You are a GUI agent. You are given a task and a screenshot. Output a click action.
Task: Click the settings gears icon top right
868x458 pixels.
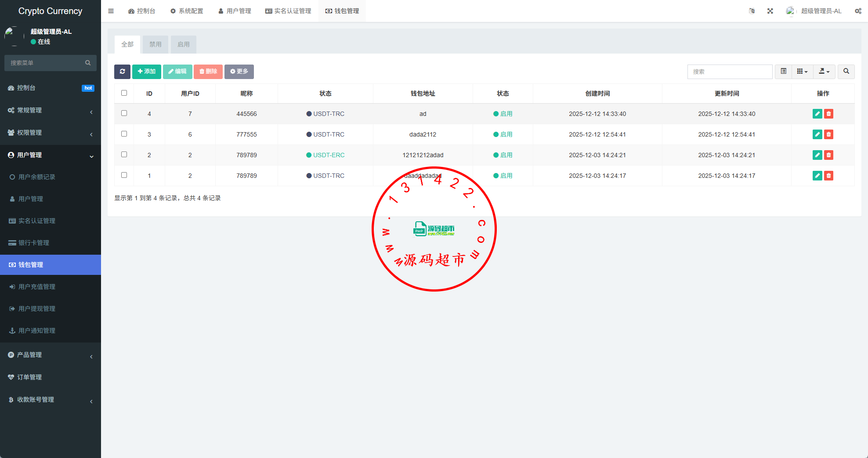pos(857,11)
